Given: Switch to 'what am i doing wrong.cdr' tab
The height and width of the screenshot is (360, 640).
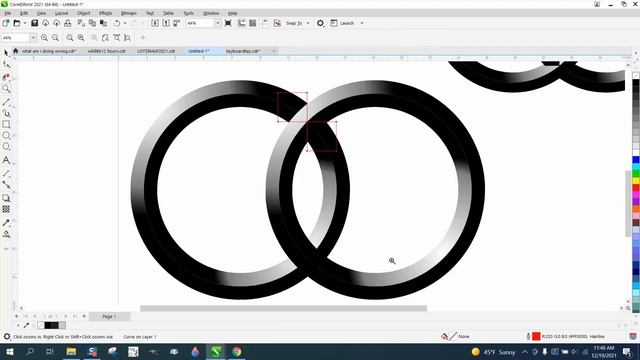Looking at the screenshot, I should pos(49,51).
